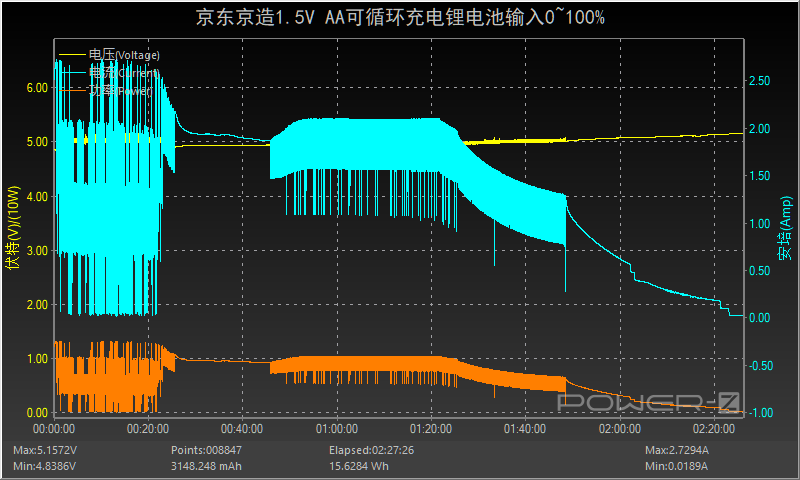Click the Min:0.0189A current readout
Image resolution: width=800 pixels, height=480 pixels.
(676, 466)
